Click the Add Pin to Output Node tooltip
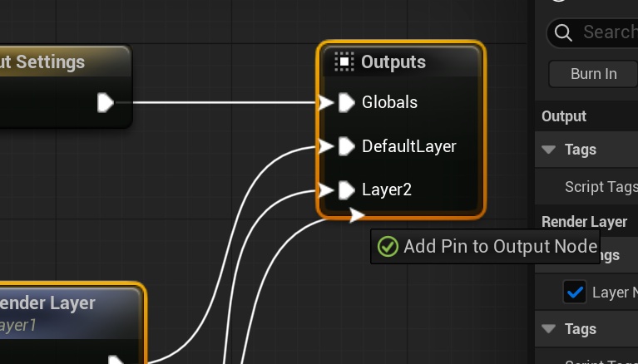This screenshot has width=638, height=364. pos(499,246)
